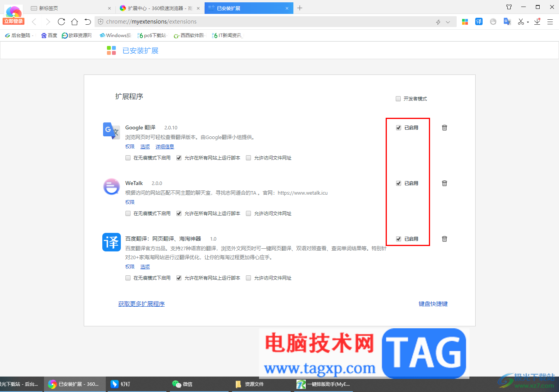Open Google 翻译 权限 link

pyautogui.click(x=130, y=147)
